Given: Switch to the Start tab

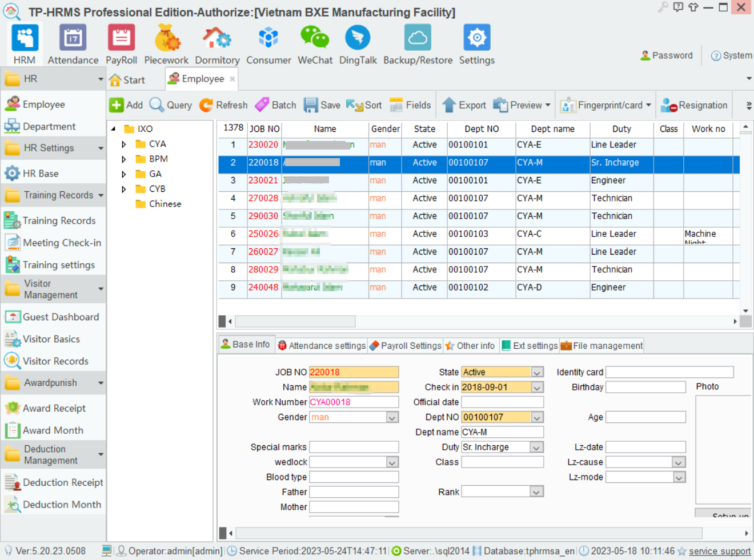Looking at the screenshot, I should (127, 80).
